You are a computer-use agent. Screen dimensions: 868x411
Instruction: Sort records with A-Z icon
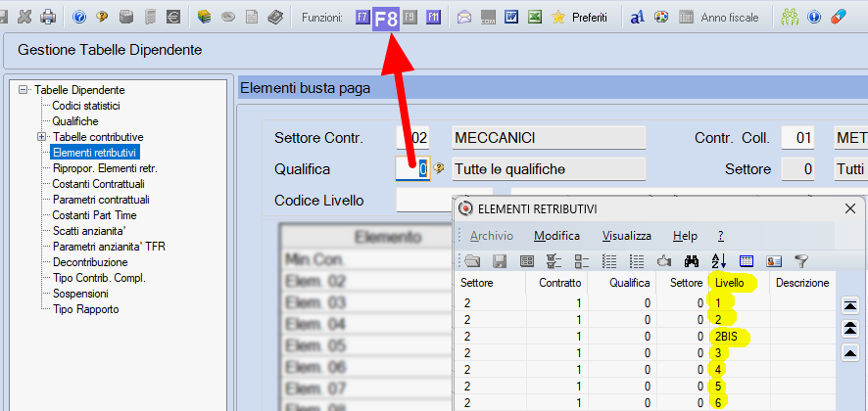[x=718, y=260]
